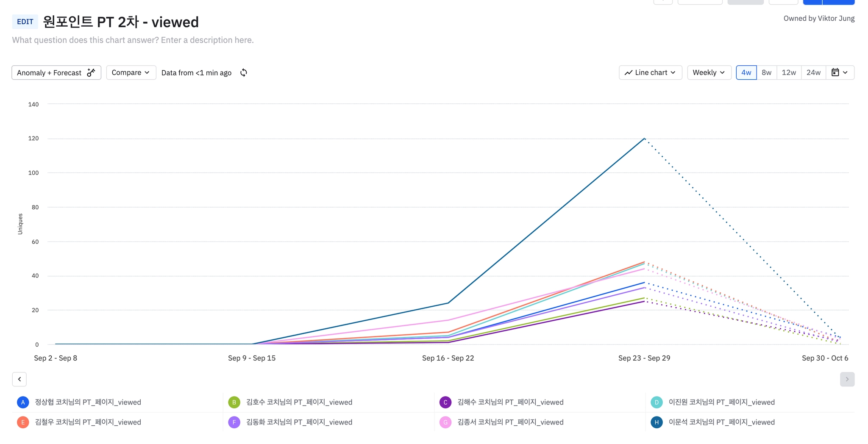
Task: Toggle series B 김호수 legend circle
Action: pos(234,402)
